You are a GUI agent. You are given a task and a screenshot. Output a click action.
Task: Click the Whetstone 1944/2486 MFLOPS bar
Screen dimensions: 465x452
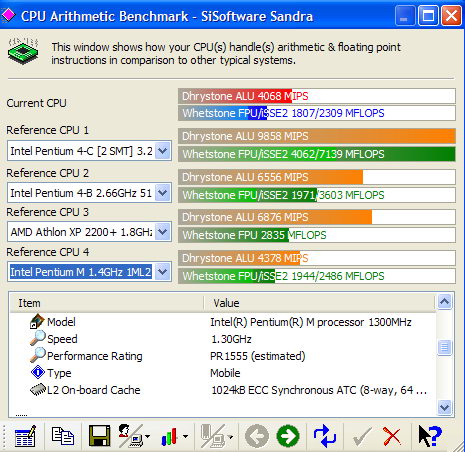[x=317, y=276]
